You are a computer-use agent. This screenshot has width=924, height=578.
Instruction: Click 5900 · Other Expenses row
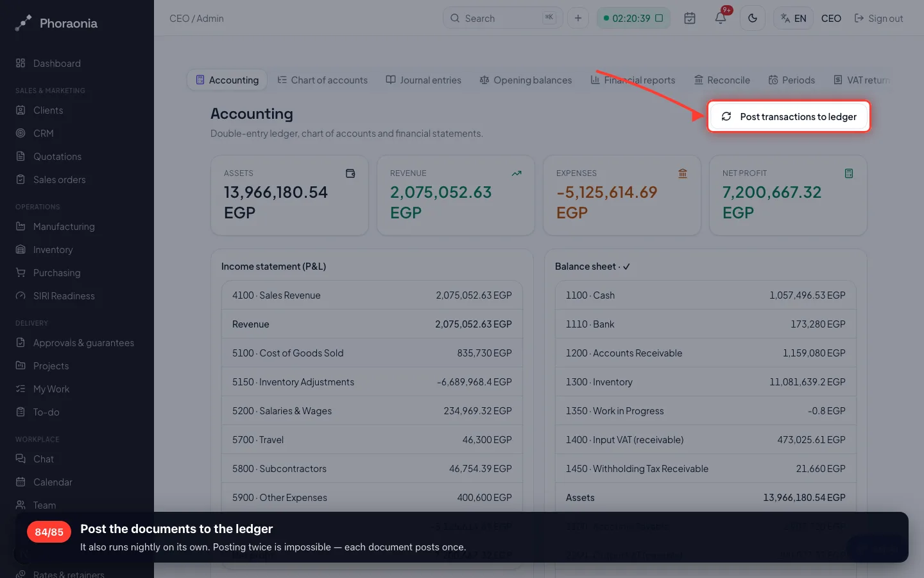pyautogui.click(x=372, y=498)
